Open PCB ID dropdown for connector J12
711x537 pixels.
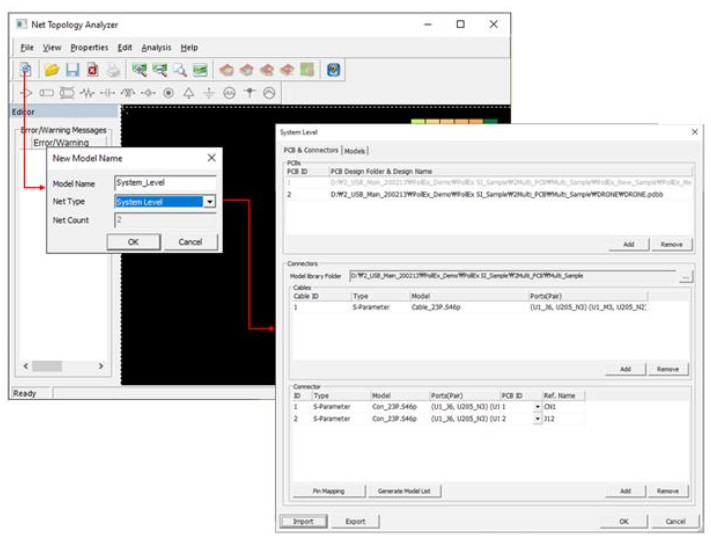tap(537, 419)
